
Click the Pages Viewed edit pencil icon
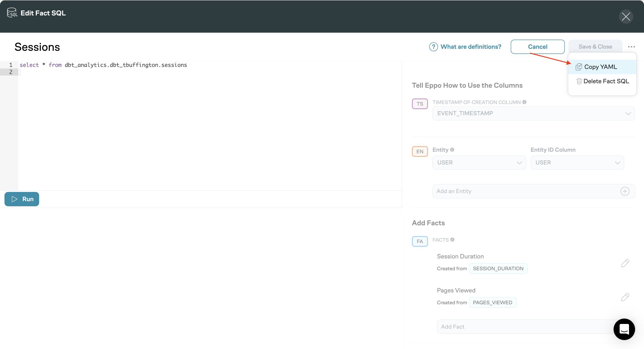(x=625, y=297)
